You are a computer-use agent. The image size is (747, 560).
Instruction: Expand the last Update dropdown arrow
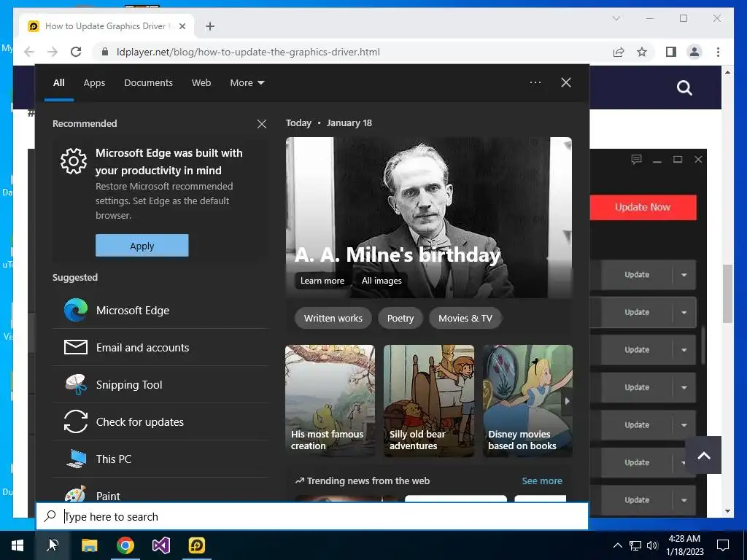point(684,500)
